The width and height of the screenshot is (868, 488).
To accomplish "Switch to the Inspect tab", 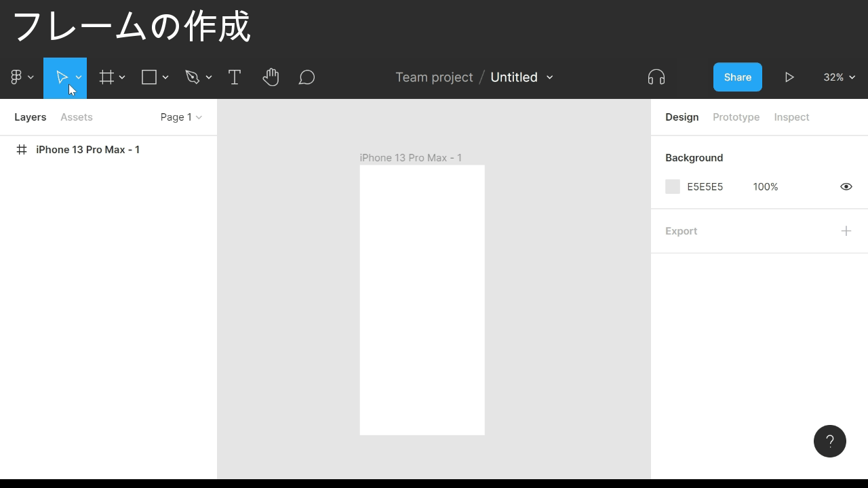I will point(792,117).
